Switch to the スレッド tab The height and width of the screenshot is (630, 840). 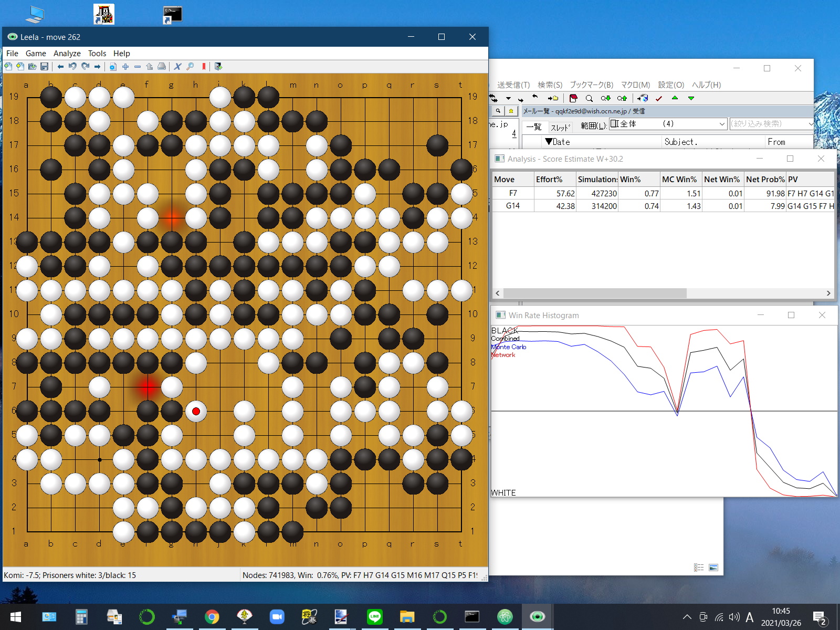(560, 128)
